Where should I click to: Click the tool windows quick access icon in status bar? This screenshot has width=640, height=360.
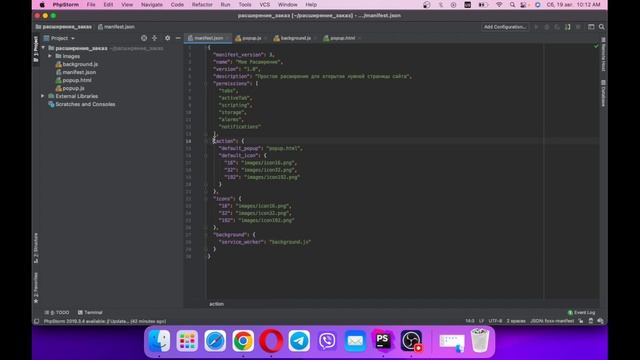pyautogui.click(x=36, y=321)
